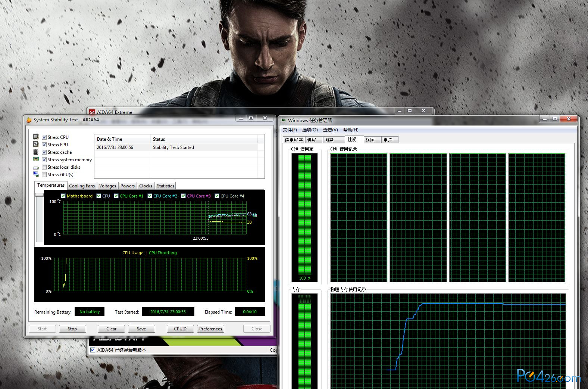Click the Status column header
The height and width of the screenshot is (389, 588).
coord(204,139)
